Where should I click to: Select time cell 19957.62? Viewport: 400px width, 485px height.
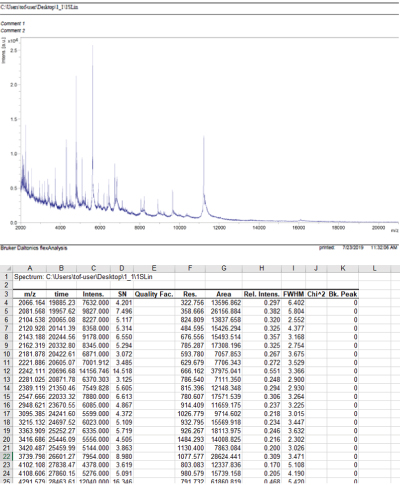(61, 311)
